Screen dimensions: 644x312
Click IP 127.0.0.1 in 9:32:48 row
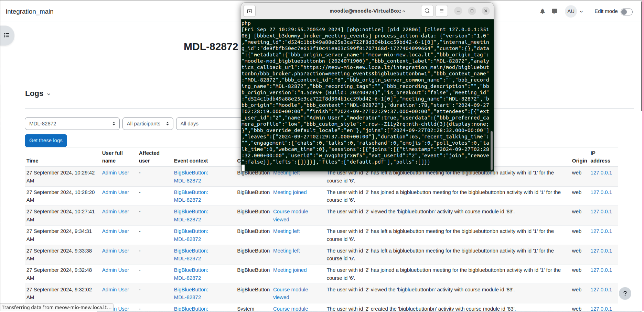pos(601,270)
